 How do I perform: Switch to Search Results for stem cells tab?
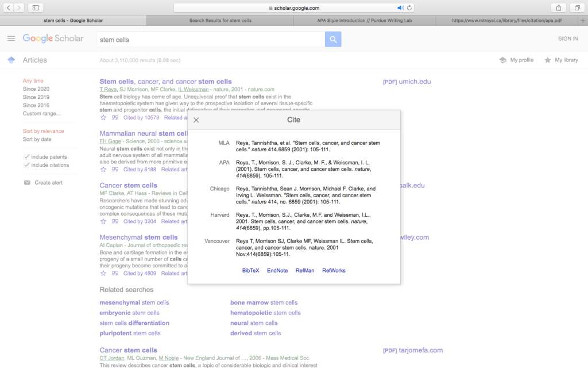[x=220, y=21]
